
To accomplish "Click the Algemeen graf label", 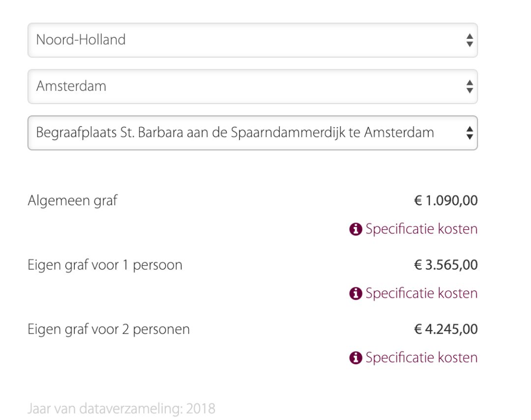I will tap(73, 200).
